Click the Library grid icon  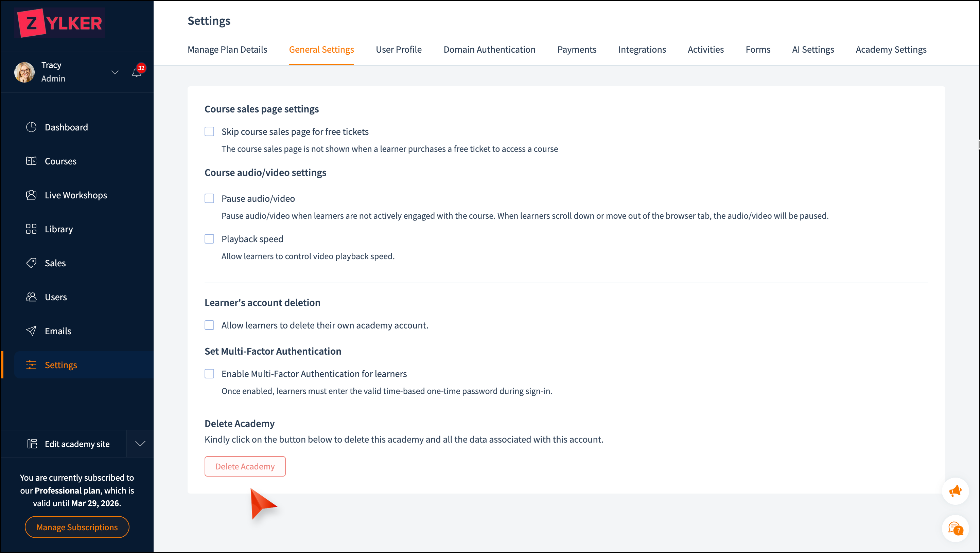[x=31, y=229]
